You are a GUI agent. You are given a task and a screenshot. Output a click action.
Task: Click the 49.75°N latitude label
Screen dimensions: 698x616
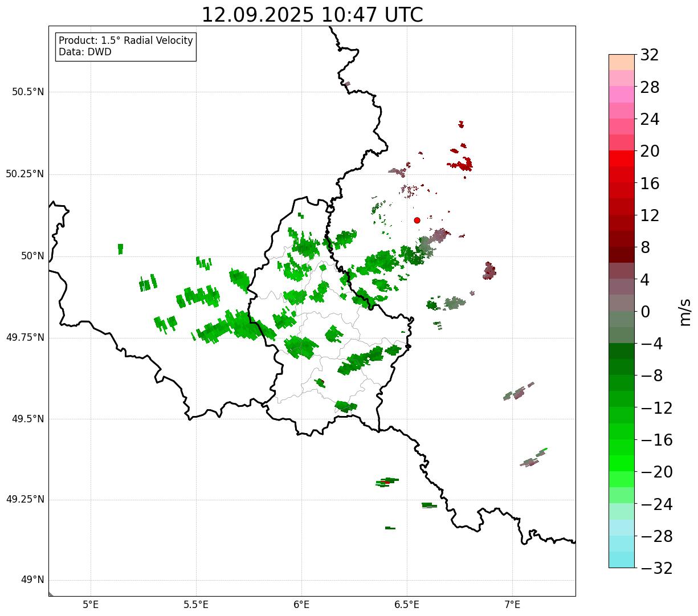coord(25,337)
